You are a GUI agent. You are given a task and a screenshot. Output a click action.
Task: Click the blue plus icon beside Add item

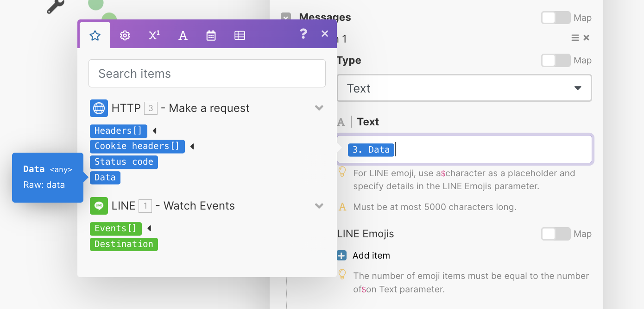(x=341, y=255)
